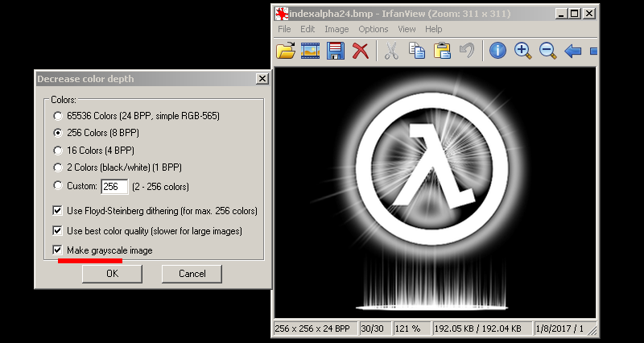Viewport: 644px width, 343px height.
Task: Select 65536 Colors radio option
Action: (x=57, y=116)
